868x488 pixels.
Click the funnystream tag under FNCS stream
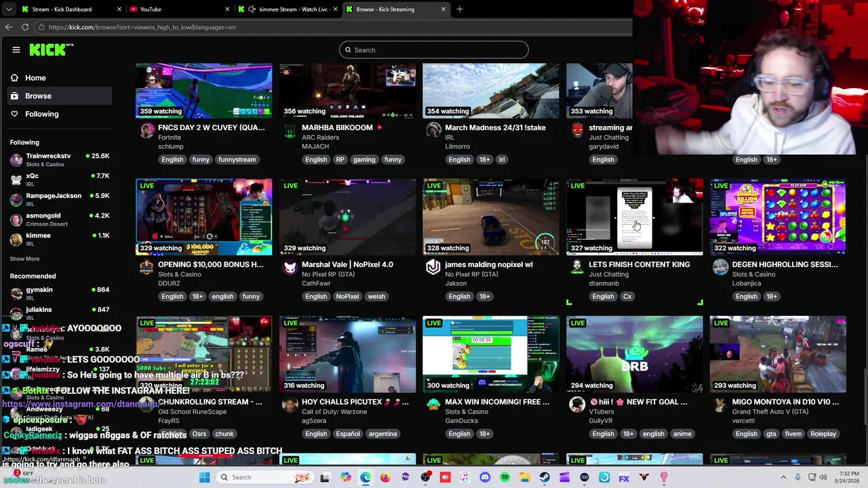click(x=237, y=159)
